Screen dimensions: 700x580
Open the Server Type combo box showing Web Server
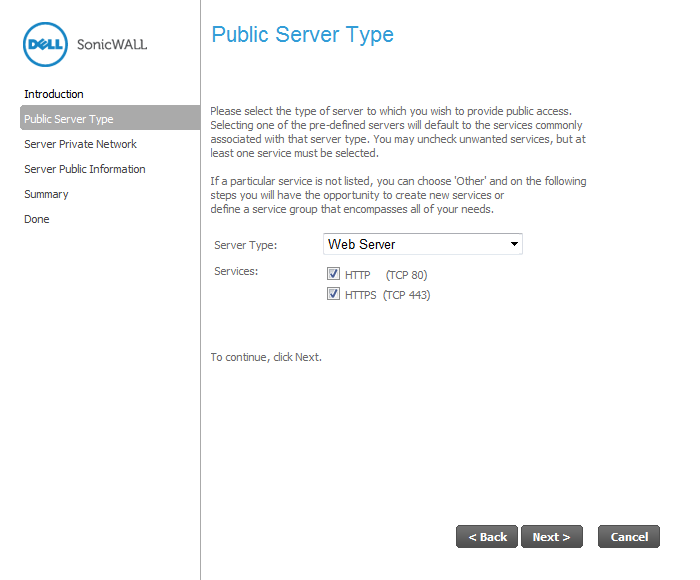pos(422,244)
